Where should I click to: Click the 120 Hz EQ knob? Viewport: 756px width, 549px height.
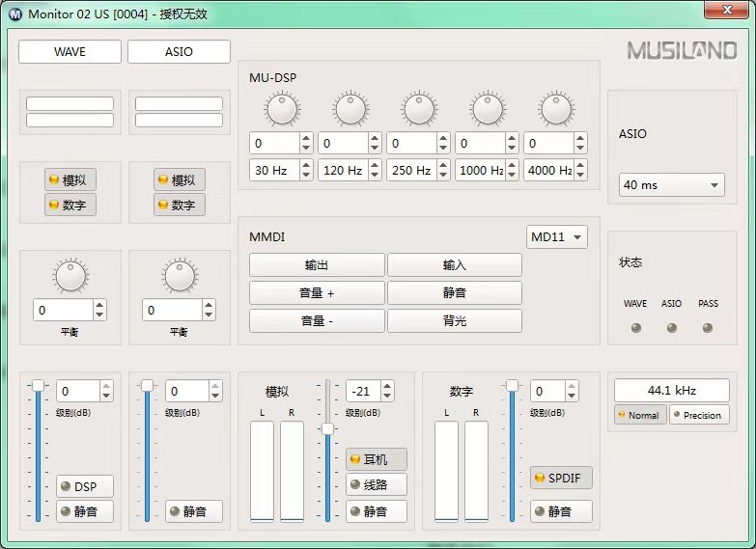point(350,109)
